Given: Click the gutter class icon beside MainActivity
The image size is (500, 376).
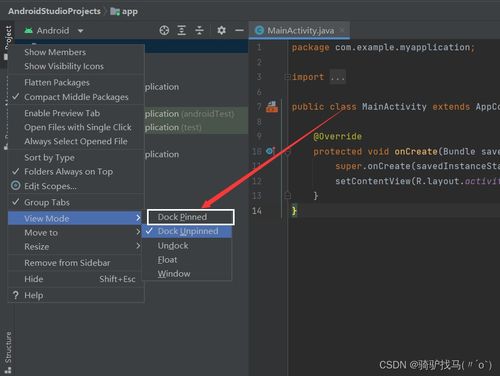Looking at the screenshot, I should pyautogui.click(x=272, y=107).
